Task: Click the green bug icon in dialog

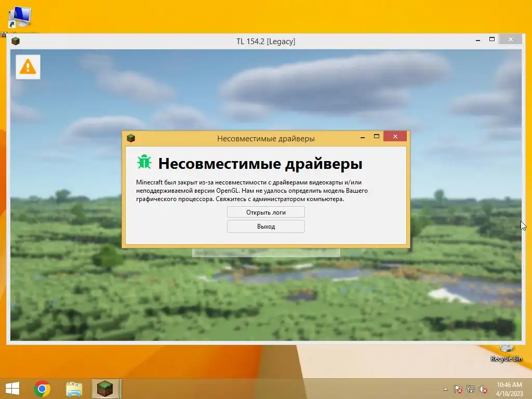Action: pyautogui.click(x=144, y=162)
